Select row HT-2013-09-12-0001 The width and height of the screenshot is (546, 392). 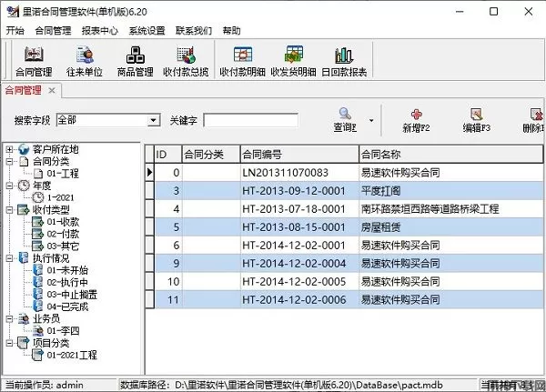tap(349, 190)
